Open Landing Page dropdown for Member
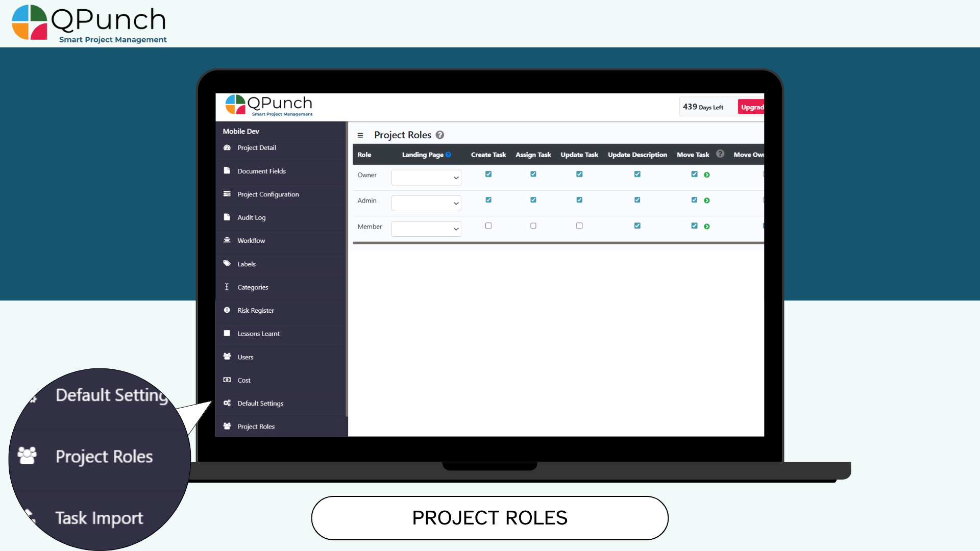The height and width of the screenshot is (551, 980). [426, 229]
